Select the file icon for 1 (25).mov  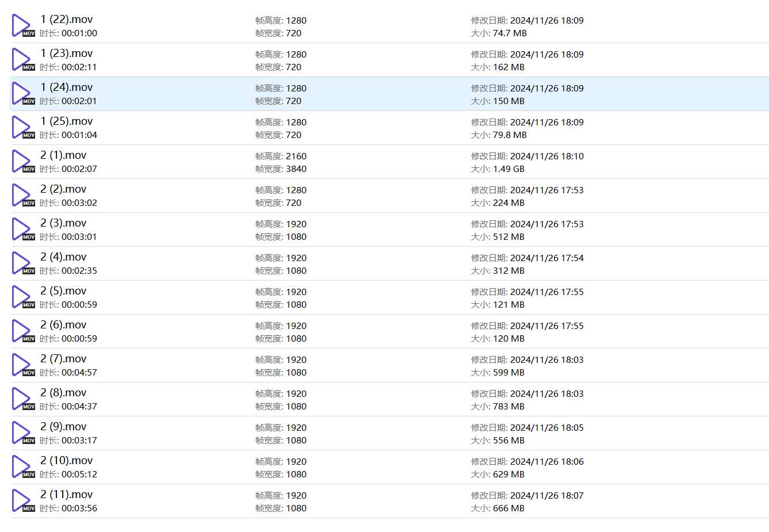[x=22, y=128]
